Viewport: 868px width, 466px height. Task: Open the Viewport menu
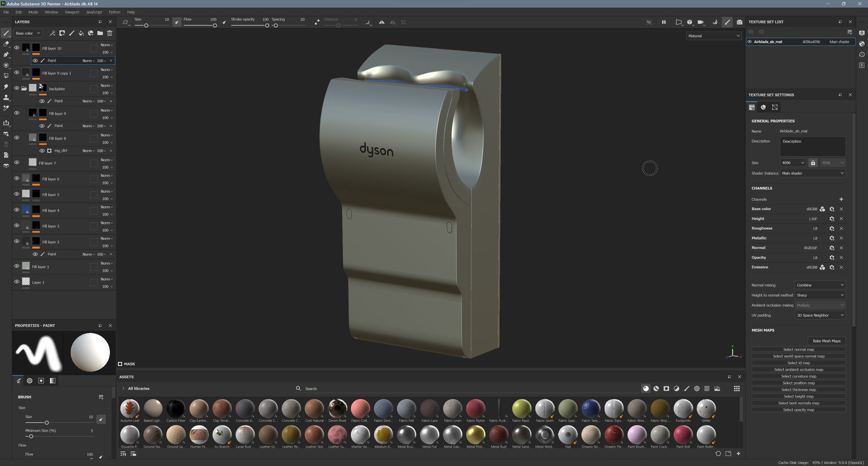pos(72,12)
